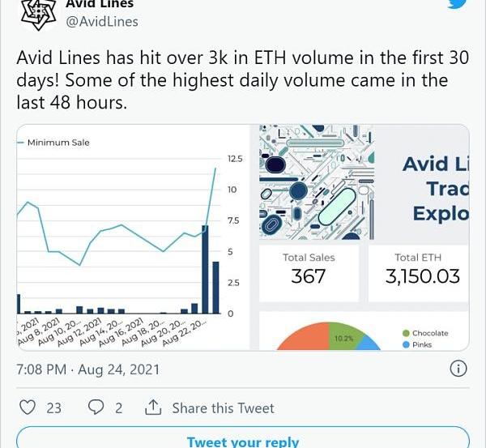Open tweet info circle icon
The width and height of the screenshot is (486, 448).
point(458,369)
